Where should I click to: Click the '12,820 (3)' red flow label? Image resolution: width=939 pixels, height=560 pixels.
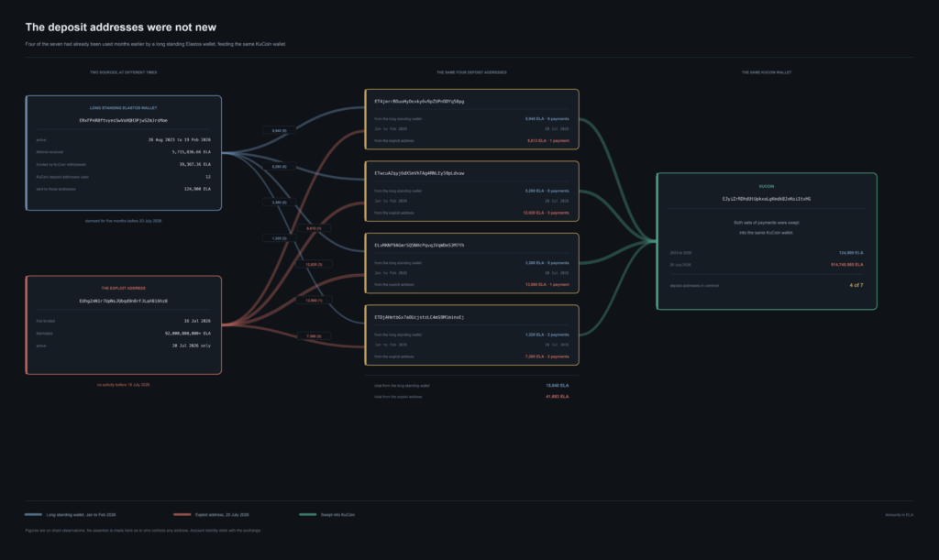(314, 264)
